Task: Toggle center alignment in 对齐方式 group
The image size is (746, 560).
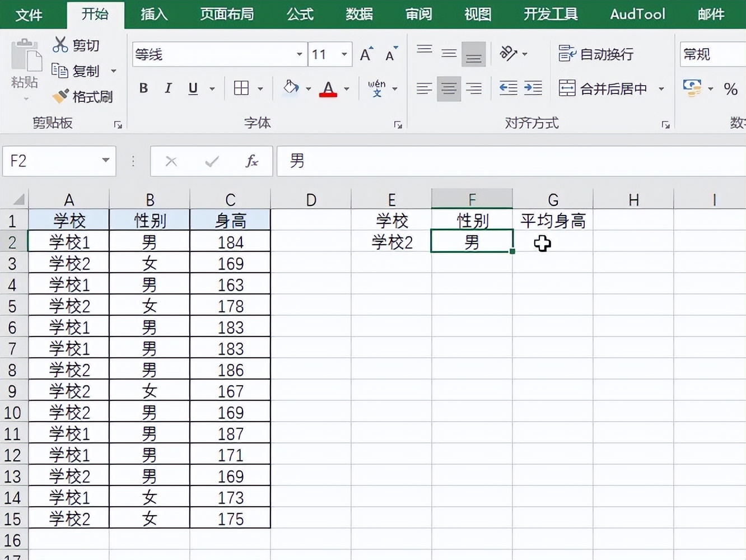Action: click(449, 88)
